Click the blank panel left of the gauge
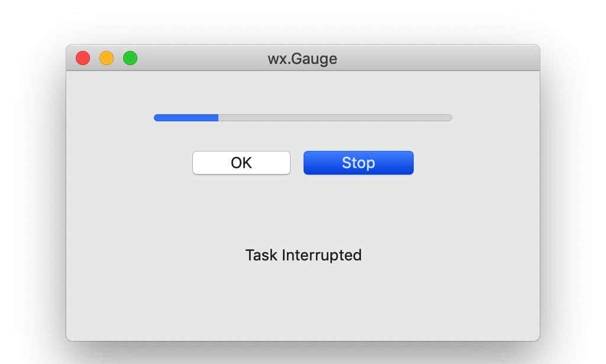606x364 pixels. (109, 118)
